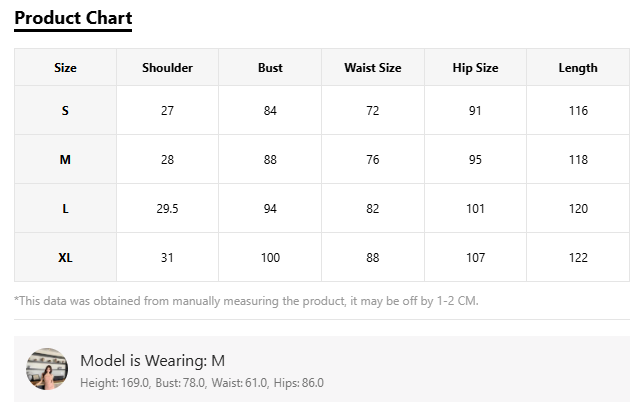The width and height of the screenshot is (640, 409).
Task: Select the Length column header
Action: click(578, 67)
